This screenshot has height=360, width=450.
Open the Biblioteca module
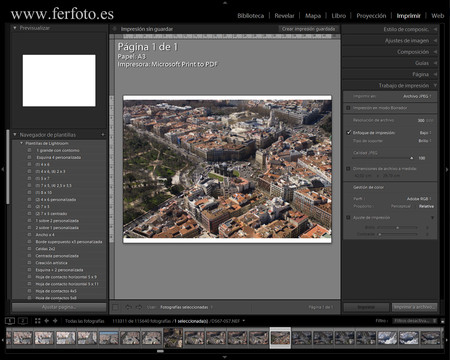coord(250,16)
